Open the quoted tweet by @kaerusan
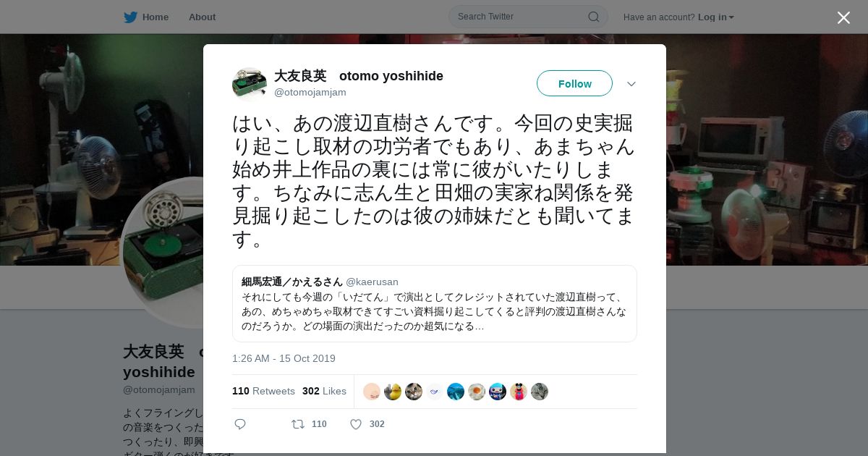This screenshot has height=456, width=868. tap(435, 303)
